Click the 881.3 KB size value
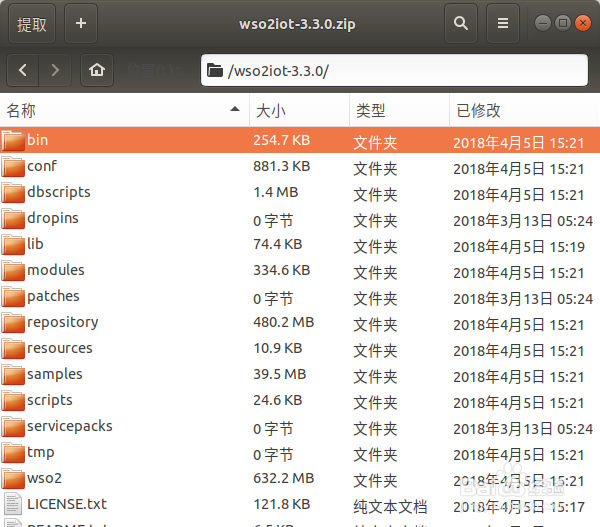600x527 pixels. tap(282, 166)
